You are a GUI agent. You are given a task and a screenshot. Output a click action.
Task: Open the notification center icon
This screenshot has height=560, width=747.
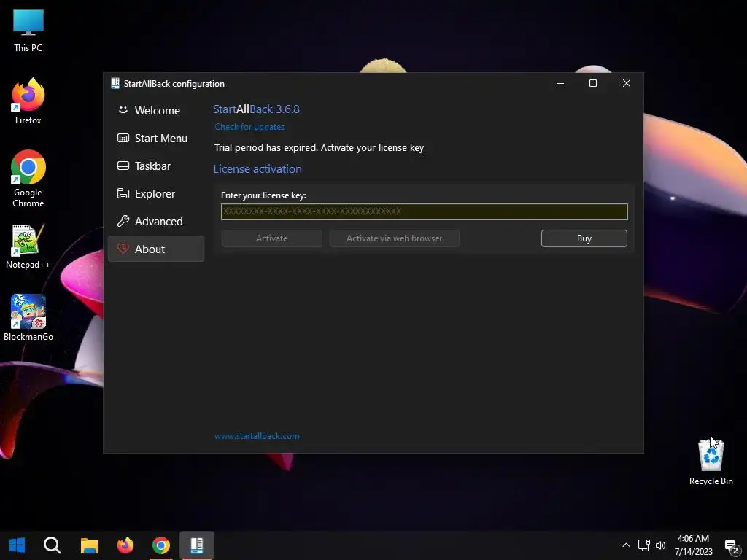click(x=731, y=546)
